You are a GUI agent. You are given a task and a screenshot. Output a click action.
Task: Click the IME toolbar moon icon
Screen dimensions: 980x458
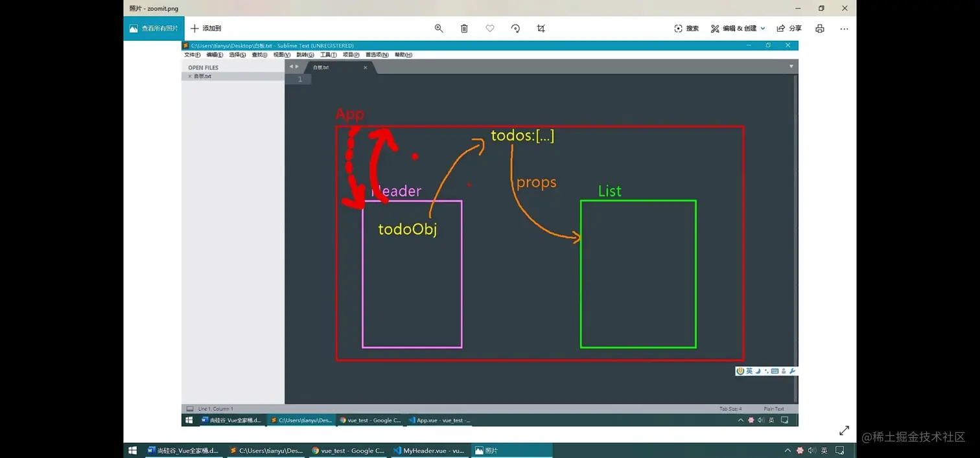[x=758, y=371]
